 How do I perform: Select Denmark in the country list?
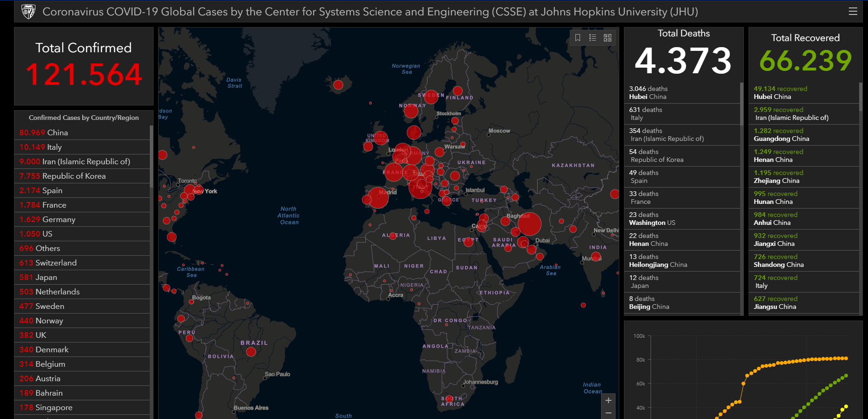pos(82,349)
